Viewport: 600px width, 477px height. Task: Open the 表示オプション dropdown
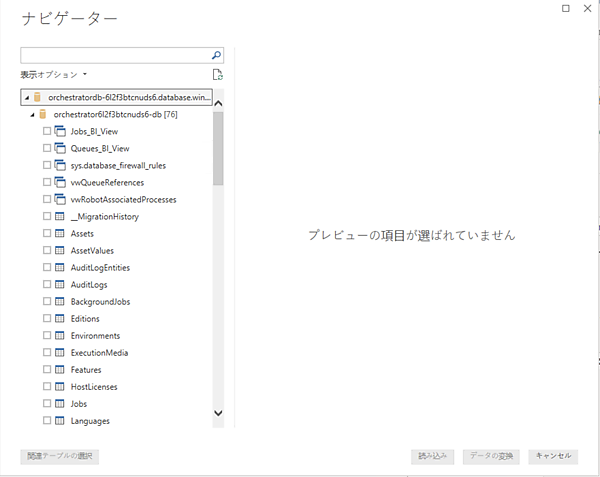coord(54,74)
